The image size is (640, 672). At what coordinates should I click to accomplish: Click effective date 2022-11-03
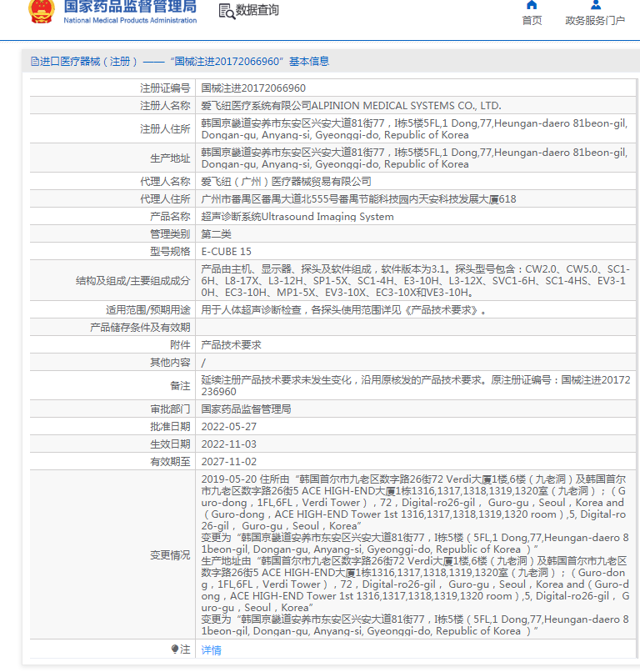pos(229,445)
